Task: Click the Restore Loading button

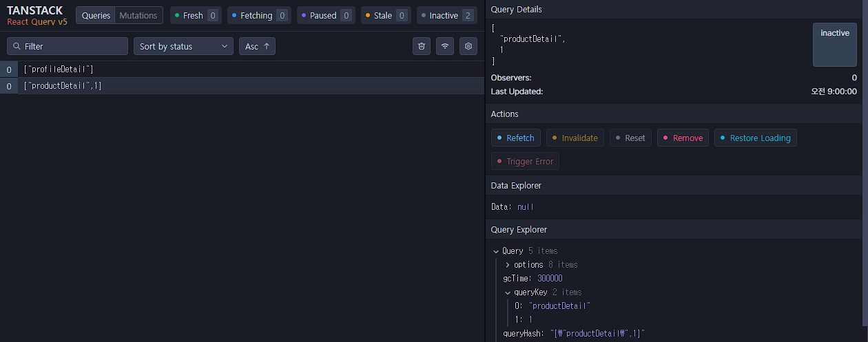Action: pyautogui.click(x=756, y=138)
